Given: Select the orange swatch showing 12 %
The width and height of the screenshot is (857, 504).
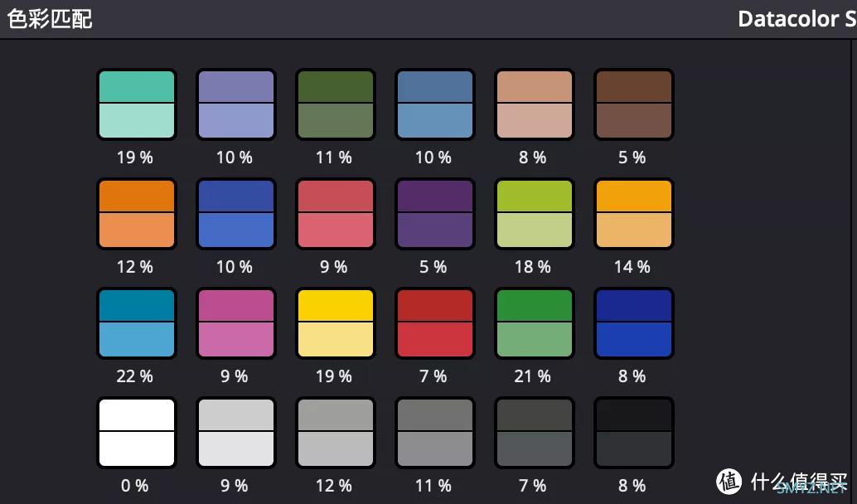Looking at the screenshot, I should coord(137,213).
